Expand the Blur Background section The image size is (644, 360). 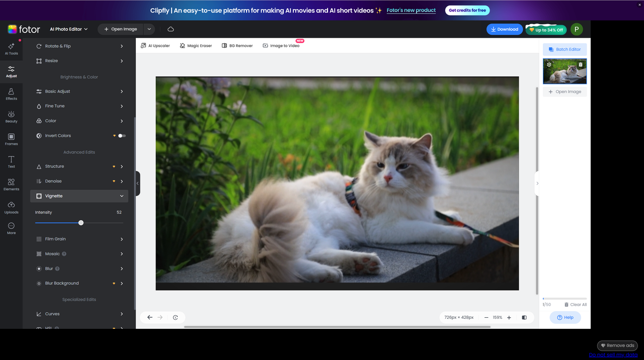79,284
